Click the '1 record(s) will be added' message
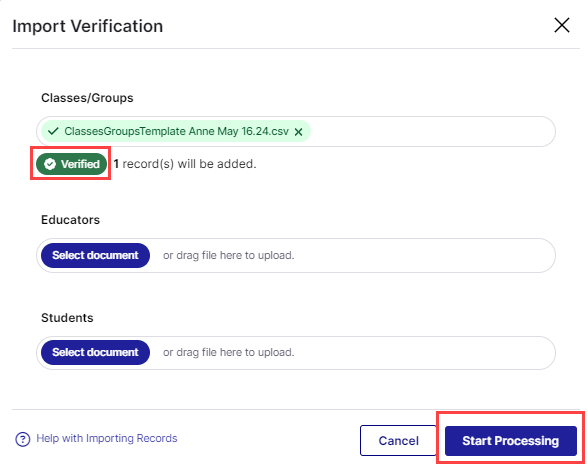Screen dimensions: 588x467 click(x=185, y=164)
